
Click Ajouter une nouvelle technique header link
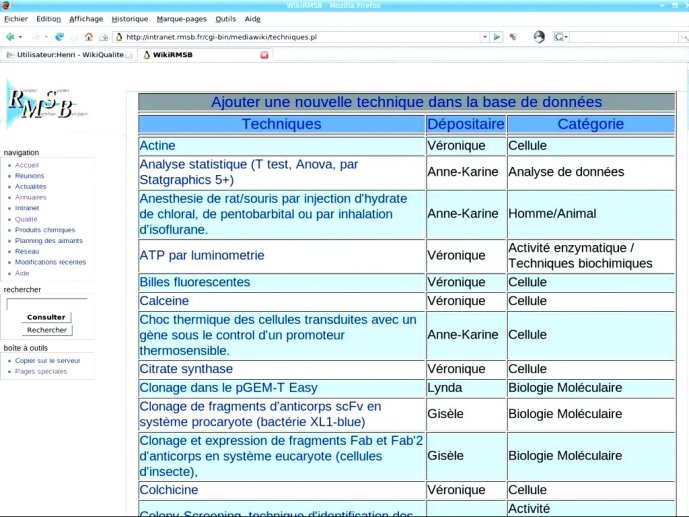click(406, 102)
